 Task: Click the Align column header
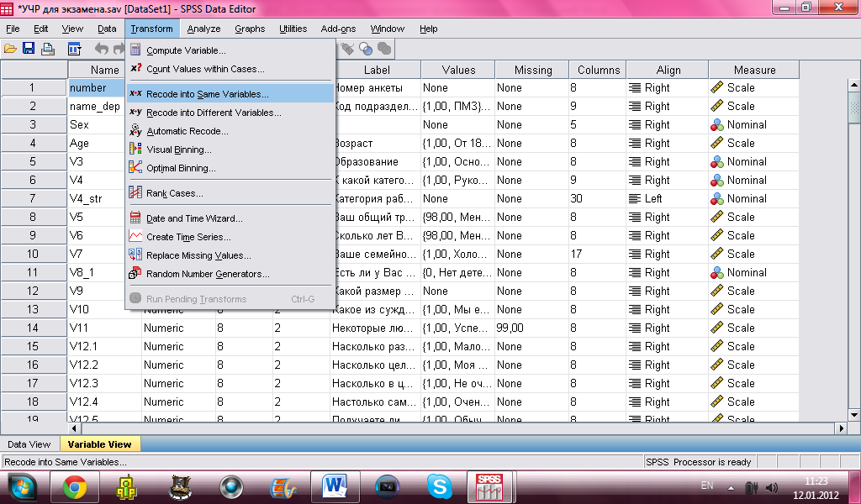668,70
